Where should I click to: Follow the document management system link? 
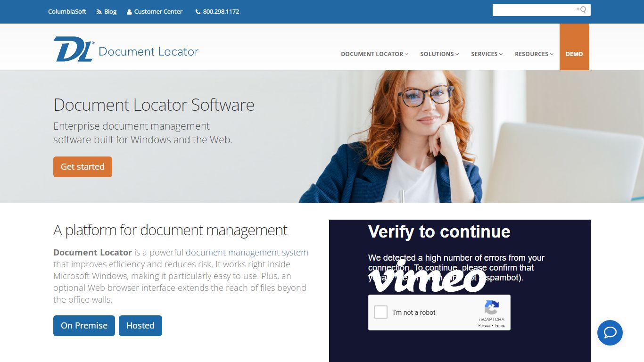pos(247,253)
